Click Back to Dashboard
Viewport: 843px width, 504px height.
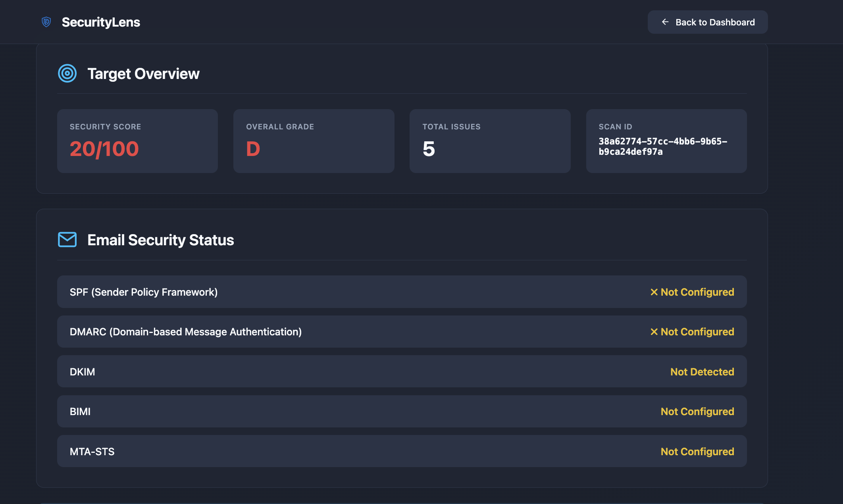(x=707, y=22)
